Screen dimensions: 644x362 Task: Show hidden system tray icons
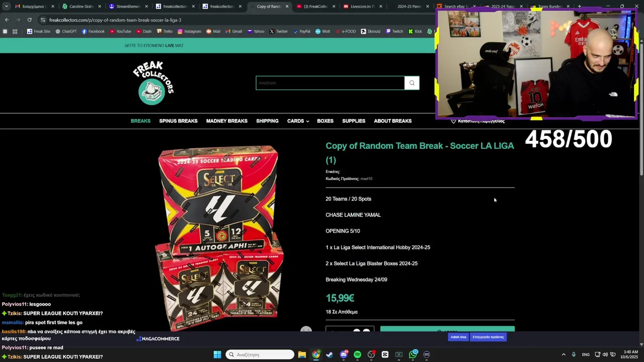pyautogui.click(x=563, y=354)
